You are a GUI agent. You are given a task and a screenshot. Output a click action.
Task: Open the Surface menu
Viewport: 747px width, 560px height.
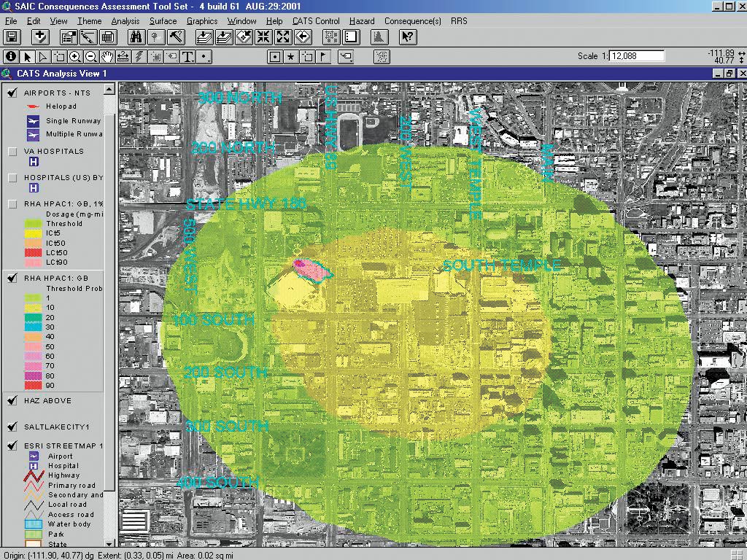click(163, 21)
